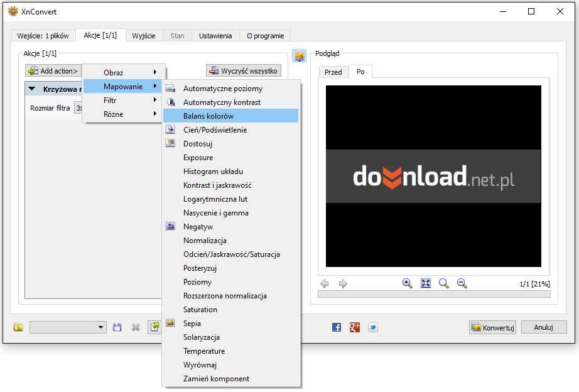Choose Zamień komponent menu item
This screenshot has width=579, height=392.
coord(231,379)
